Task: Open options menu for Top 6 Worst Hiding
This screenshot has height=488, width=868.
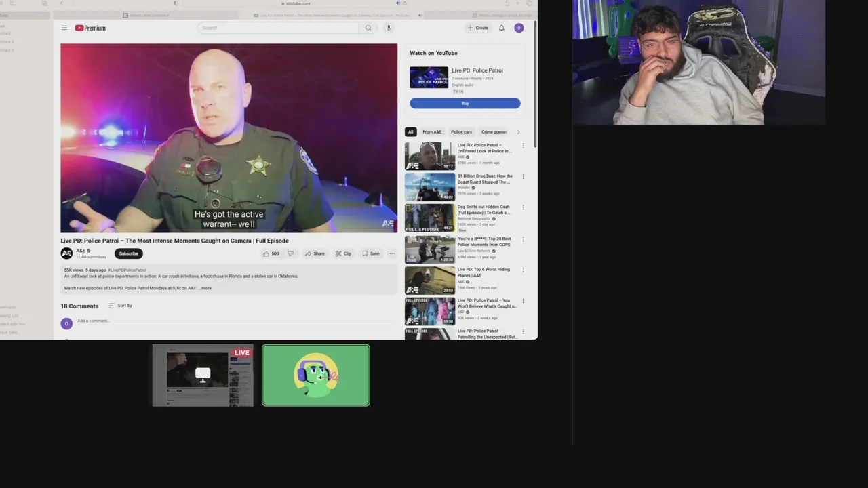Action: coord(523,270)
